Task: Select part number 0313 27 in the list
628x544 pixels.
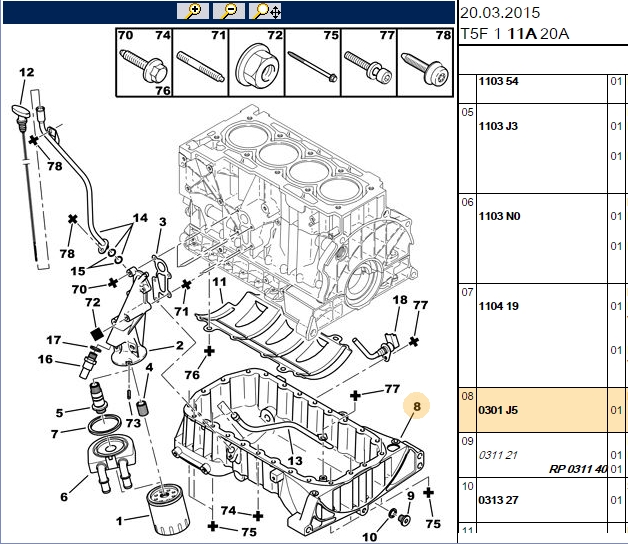Action: (499, 500)
